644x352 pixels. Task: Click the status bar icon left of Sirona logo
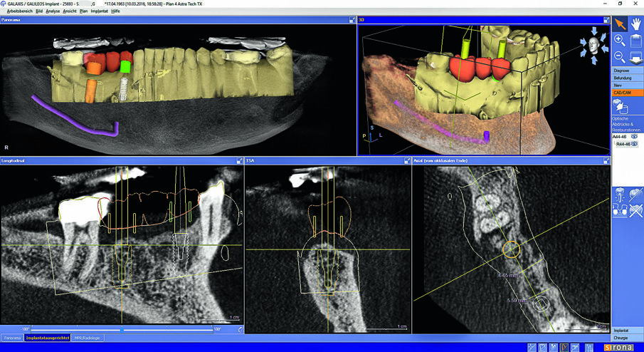(x=589, y=348)
